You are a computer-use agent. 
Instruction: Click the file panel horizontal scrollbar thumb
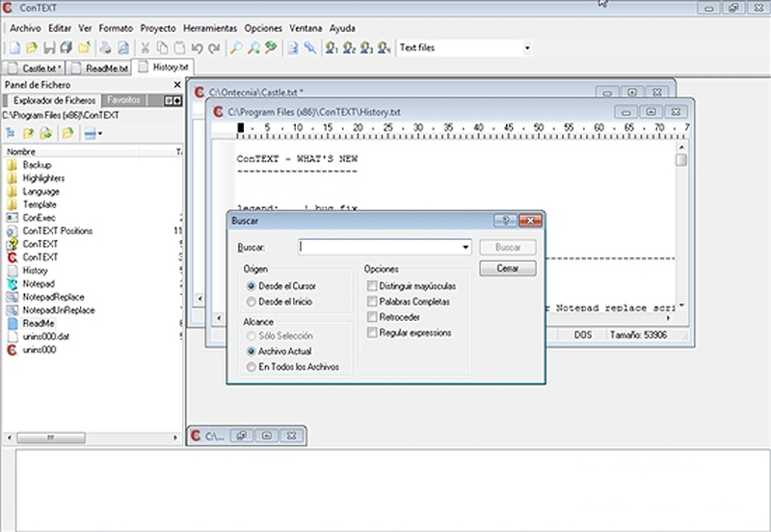(51, 438)
